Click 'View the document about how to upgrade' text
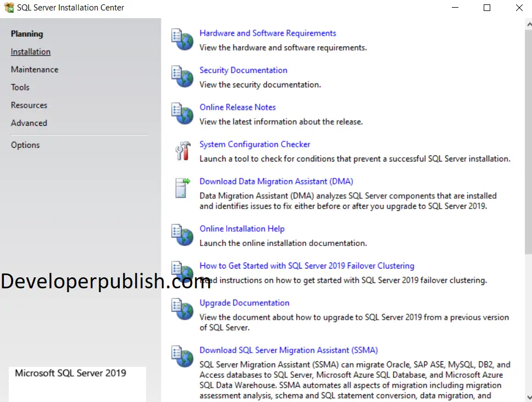Viewport: 532px width, 402px height. [x=354, y=322]
